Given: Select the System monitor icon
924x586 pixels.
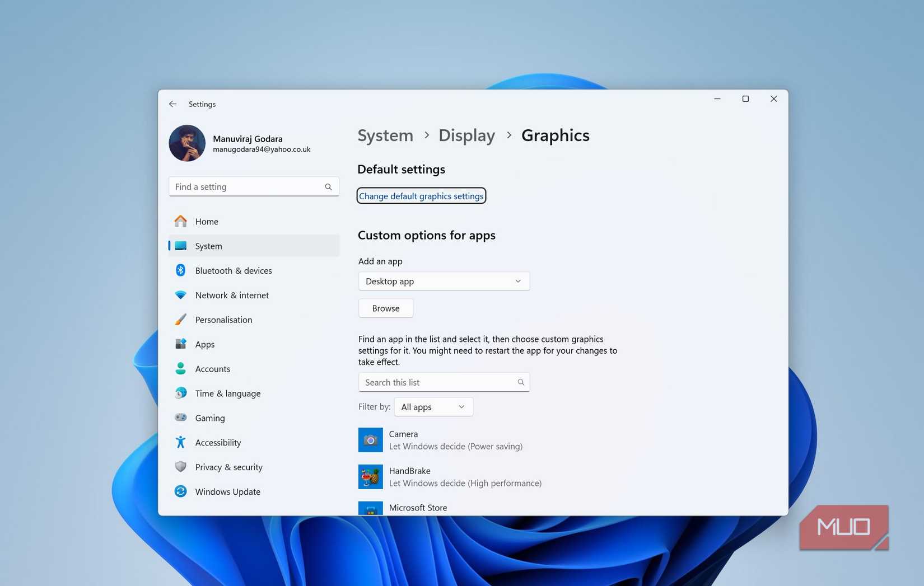Looking at the screenshot, I should [x=180, y=246].
